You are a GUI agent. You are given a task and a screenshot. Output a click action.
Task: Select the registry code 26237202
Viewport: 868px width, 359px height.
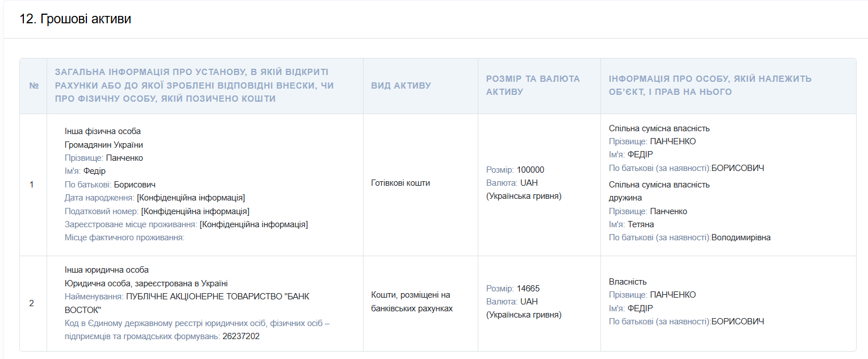[241, 336]
